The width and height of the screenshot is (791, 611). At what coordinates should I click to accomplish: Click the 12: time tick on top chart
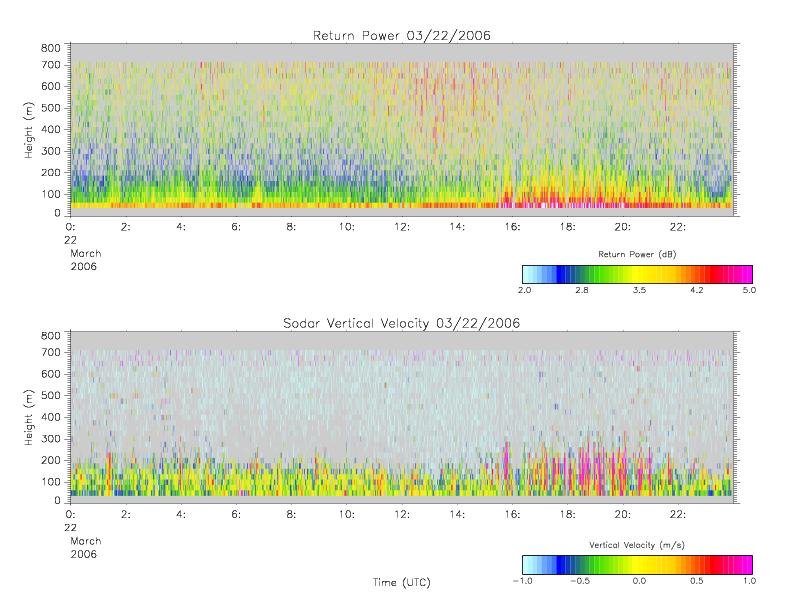[x=402, y=227]
